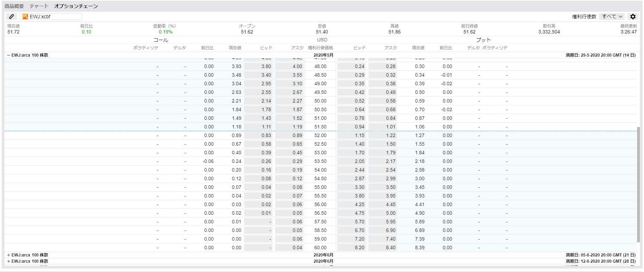Select put ask 2.54 at strike 54.00
Viewport: 644px width, 272px height.
pyautogui.click(x=383, y=170)
